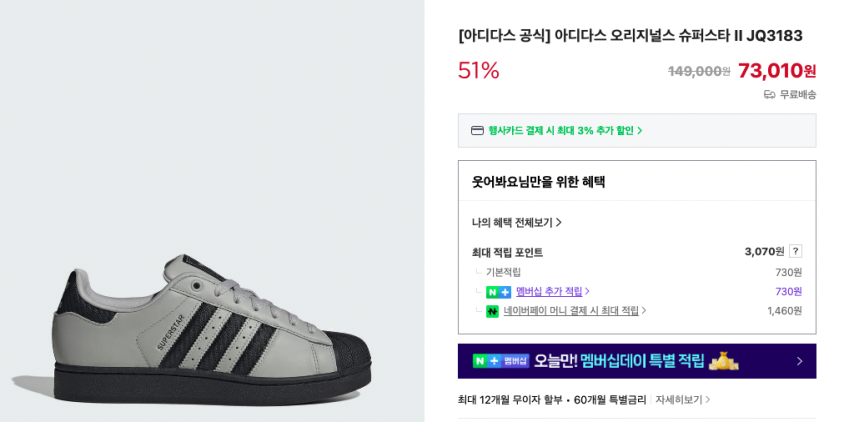Click the 51% discount rate
This screenshot has width=849, height=422.
pos(478,71)
